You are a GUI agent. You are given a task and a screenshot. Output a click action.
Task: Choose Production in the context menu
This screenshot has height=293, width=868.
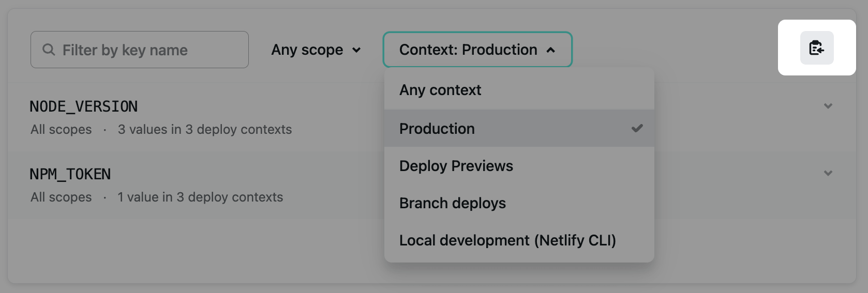pos(437,129)
